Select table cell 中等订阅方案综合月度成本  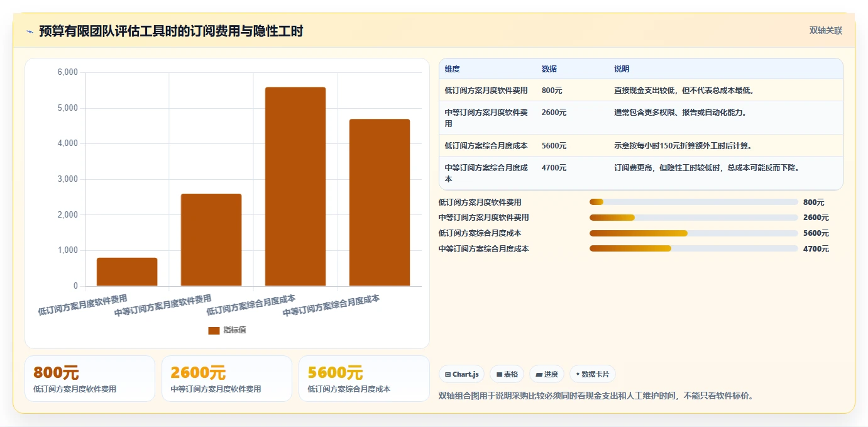pos(486,174)
